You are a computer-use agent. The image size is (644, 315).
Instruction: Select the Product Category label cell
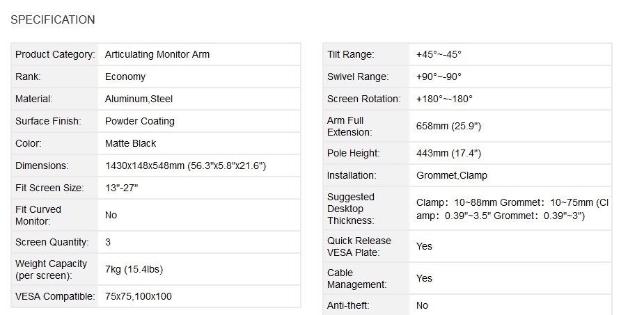point(55,54)
